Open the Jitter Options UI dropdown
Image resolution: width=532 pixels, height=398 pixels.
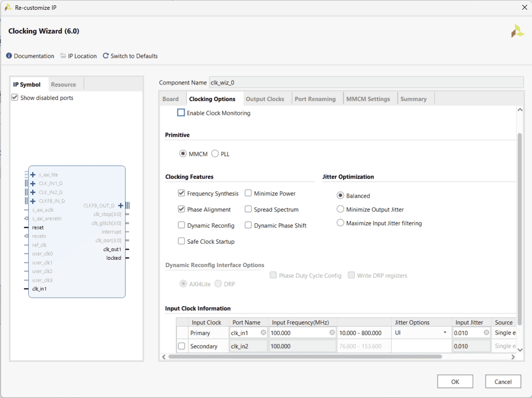tap(445, 333)
